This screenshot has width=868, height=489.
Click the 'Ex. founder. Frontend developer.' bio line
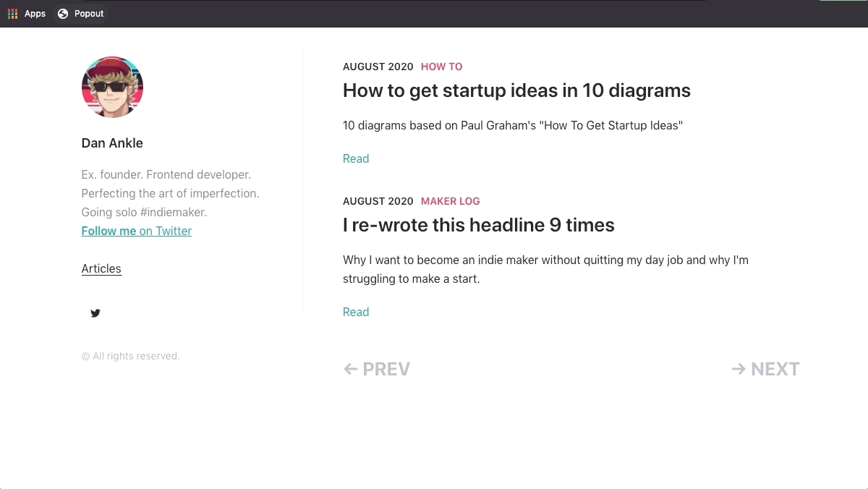(166, 174)
